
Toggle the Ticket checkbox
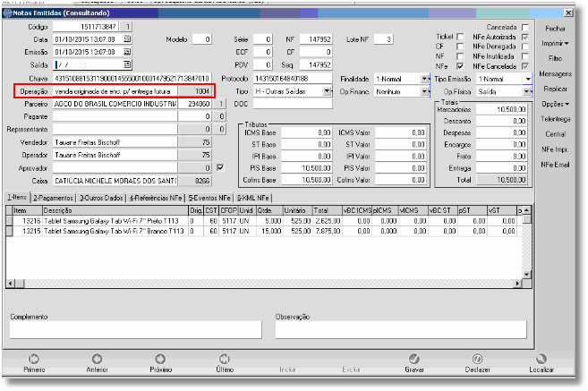460,37
